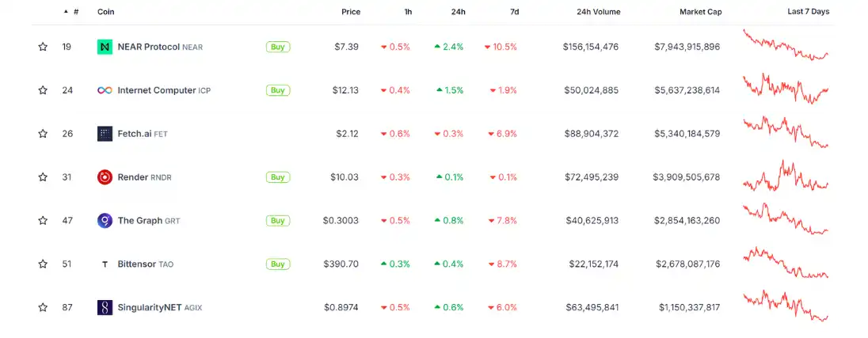Click the Bittensor TAO logo icon

[105, 264]
